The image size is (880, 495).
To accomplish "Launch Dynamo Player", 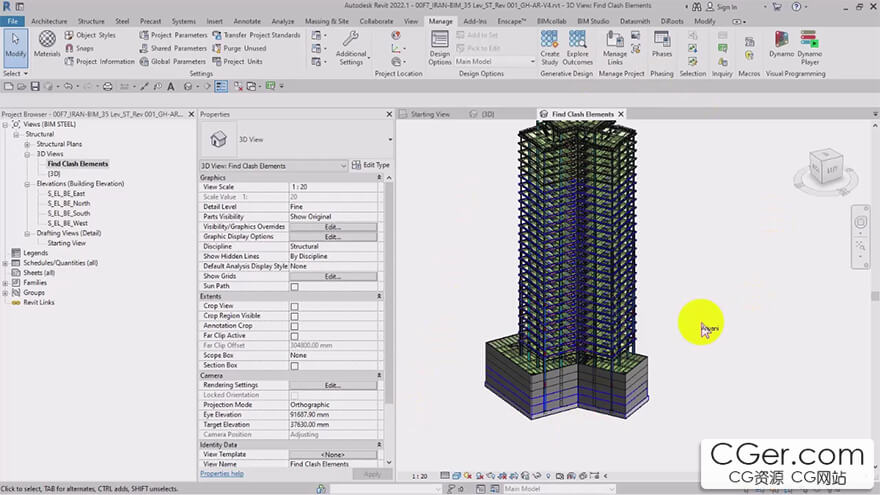I will [x=809, y=48].
